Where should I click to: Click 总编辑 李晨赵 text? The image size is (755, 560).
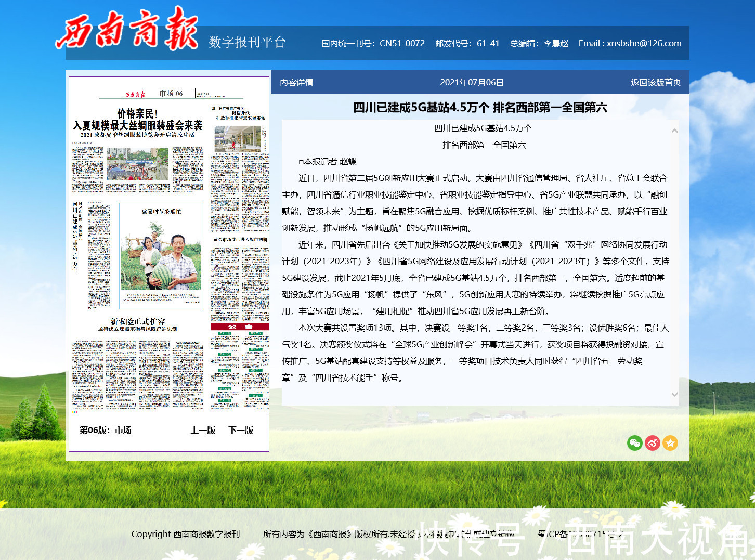pos(539,43)
